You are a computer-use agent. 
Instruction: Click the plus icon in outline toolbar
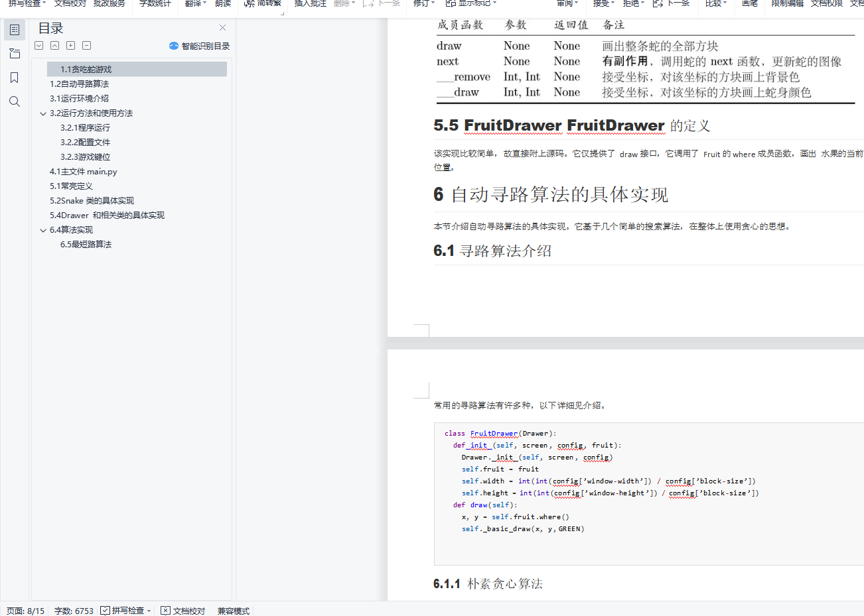71,46
